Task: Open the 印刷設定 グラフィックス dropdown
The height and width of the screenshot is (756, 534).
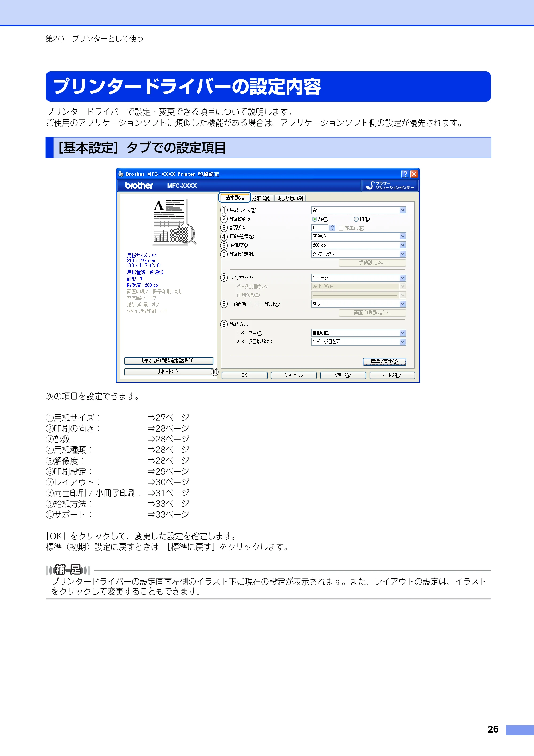Action: [x=359, y=254]
